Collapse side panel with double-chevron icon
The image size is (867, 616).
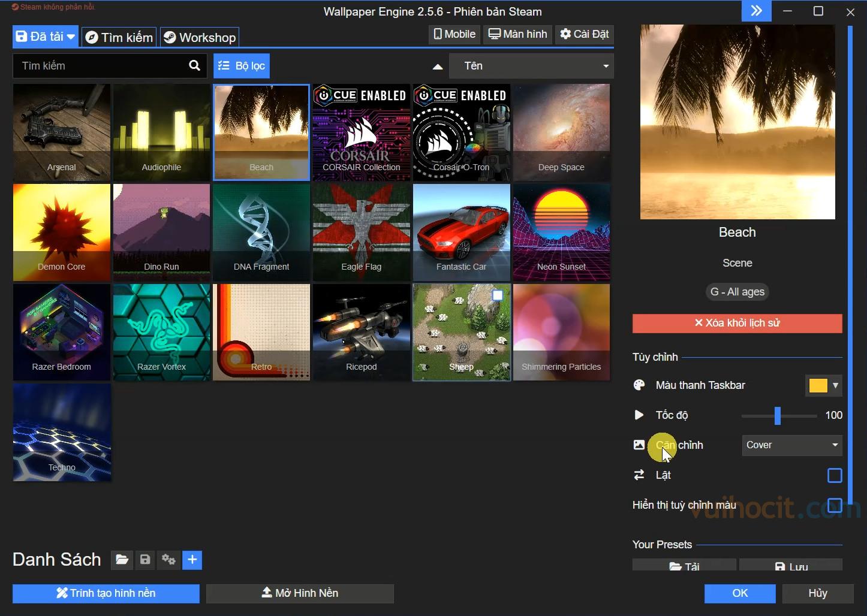coord(756,11)
